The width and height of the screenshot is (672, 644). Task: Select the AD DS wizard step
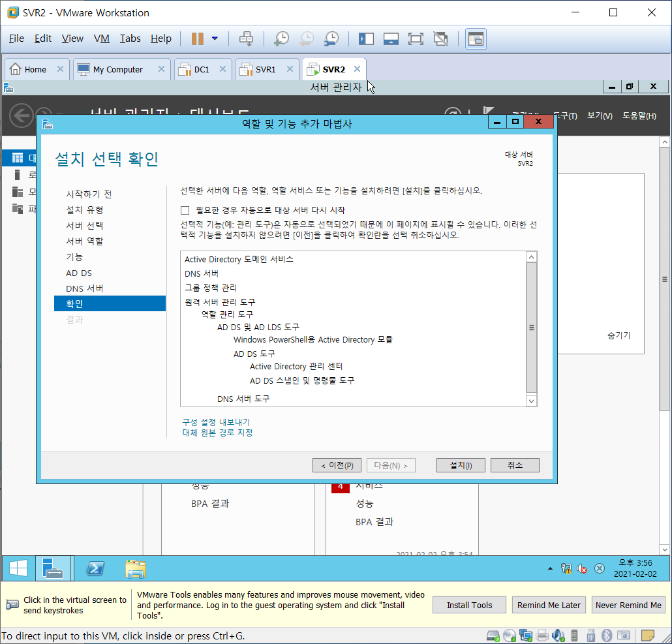(79, 273)
